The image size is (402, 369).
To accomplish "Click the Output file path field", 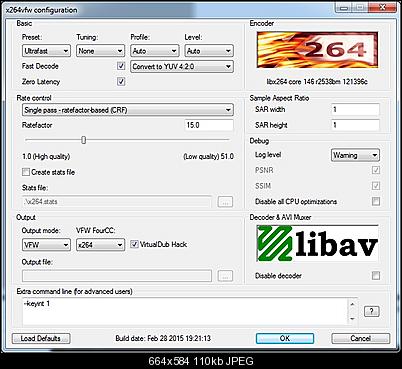I will [117, 276].
